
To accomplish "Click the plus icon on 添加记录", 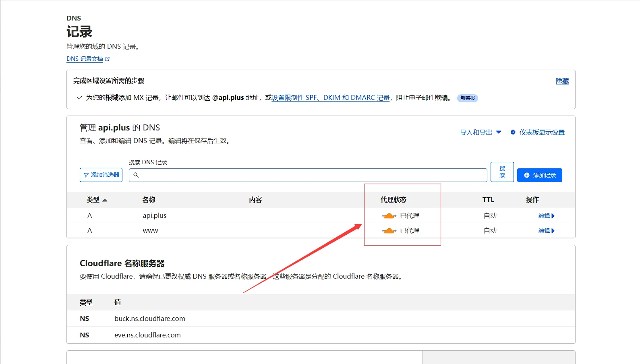I will pos(526,175).
